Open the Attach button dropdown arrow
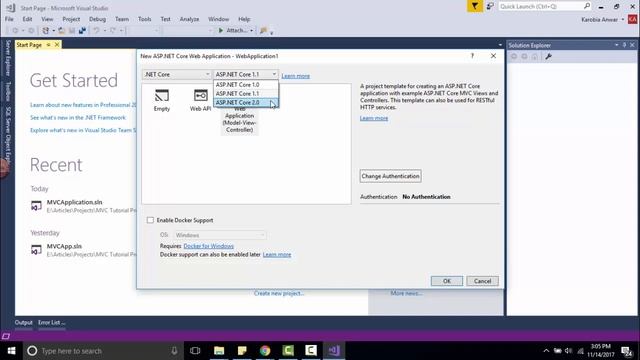 coord(251,31)
